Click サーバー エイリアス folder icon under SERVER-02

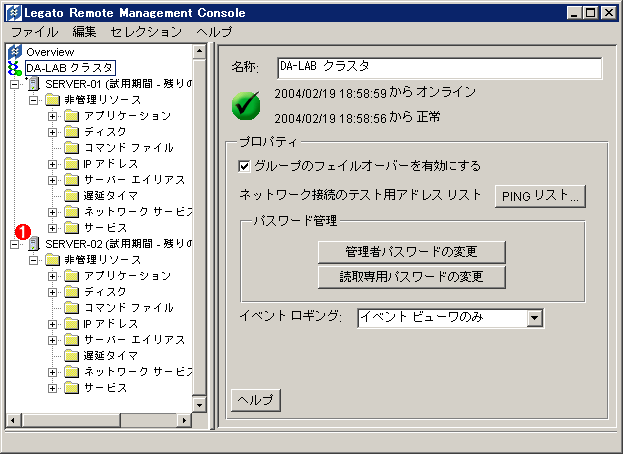[72, 340]
